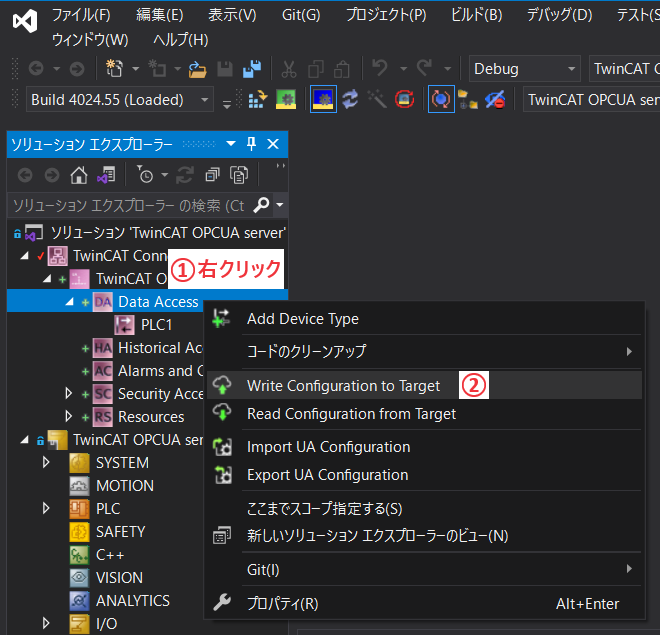
Task: Click the save all toolbar icon
Action: click(x=252, y=69)
